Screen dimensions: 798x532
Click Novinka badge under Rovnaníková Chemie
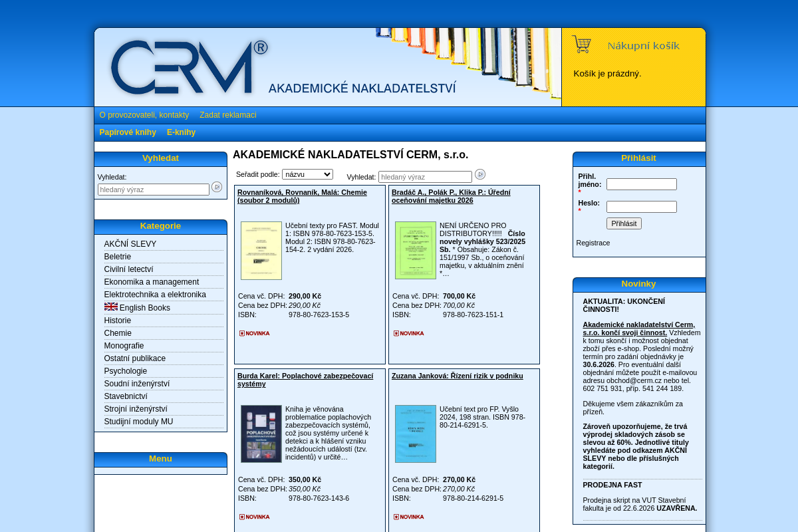[255, 333]
